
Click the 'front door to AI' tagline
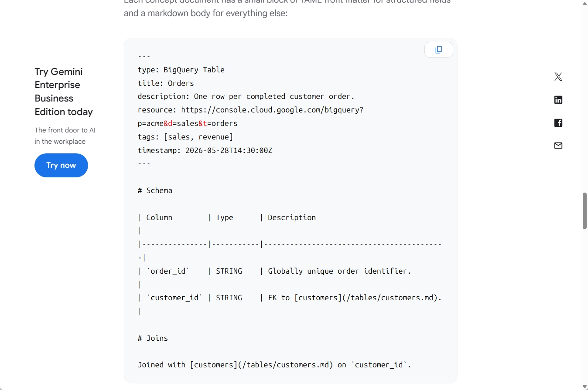(65, 136)
